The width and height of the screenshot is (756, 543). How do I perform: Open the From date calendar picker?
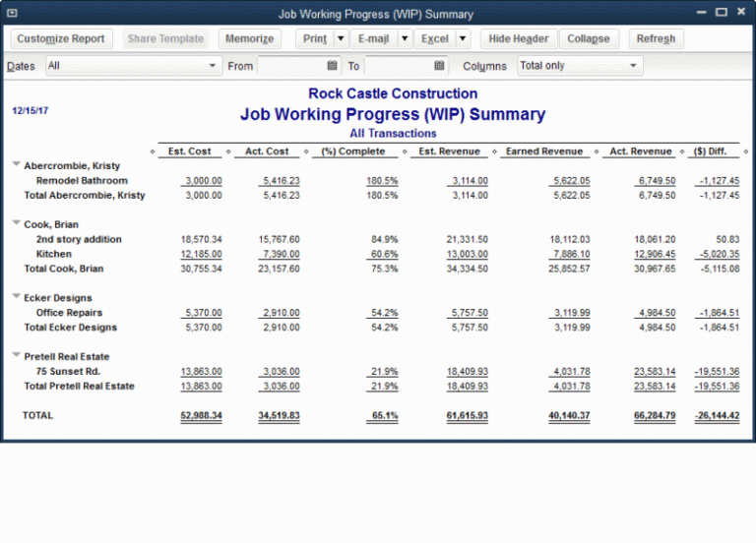point(332,66)
